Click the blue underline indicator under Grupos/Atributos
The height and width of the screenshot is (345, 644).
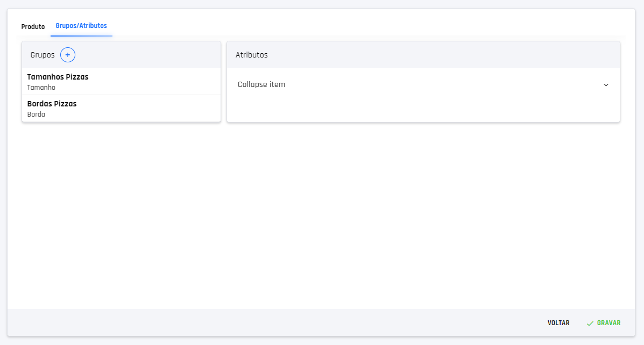pos(81,36)
